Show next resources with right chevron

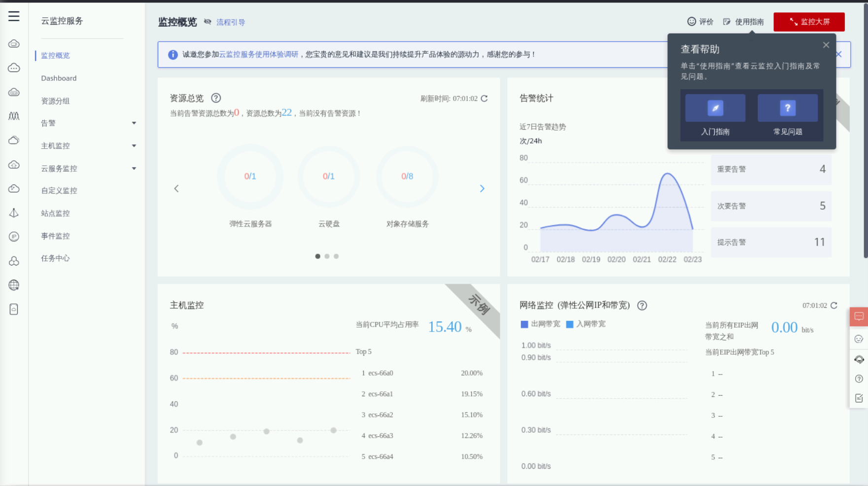tap(482, 188)
